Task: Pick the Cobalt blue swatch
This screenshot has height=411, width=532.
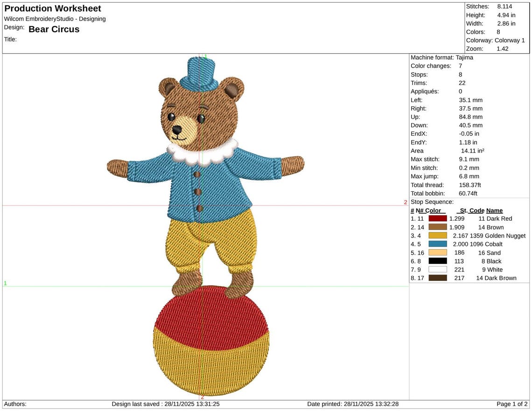Action: tap(438, 244)
